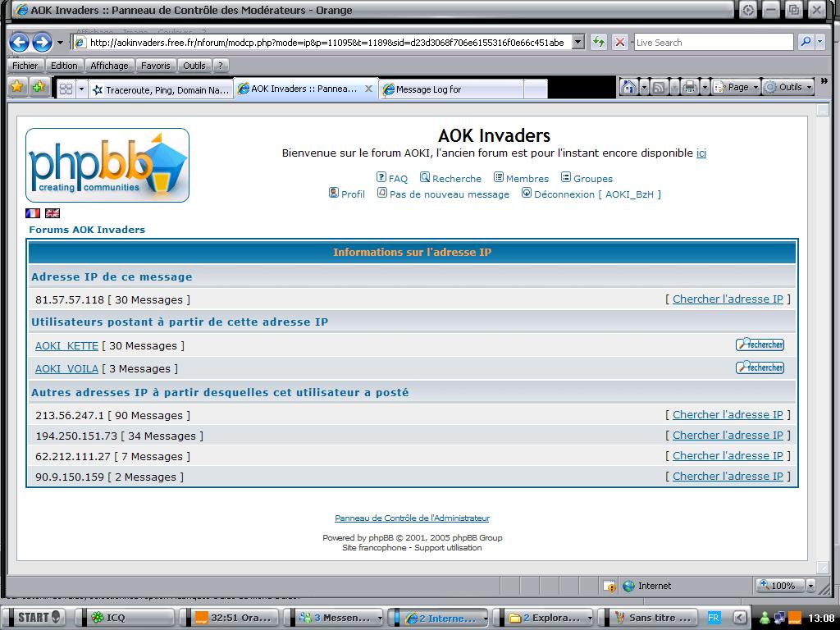This screenshot has width=840, height=630.
Task: Expand the command bar overflow chevron
Action: [824, 81]
